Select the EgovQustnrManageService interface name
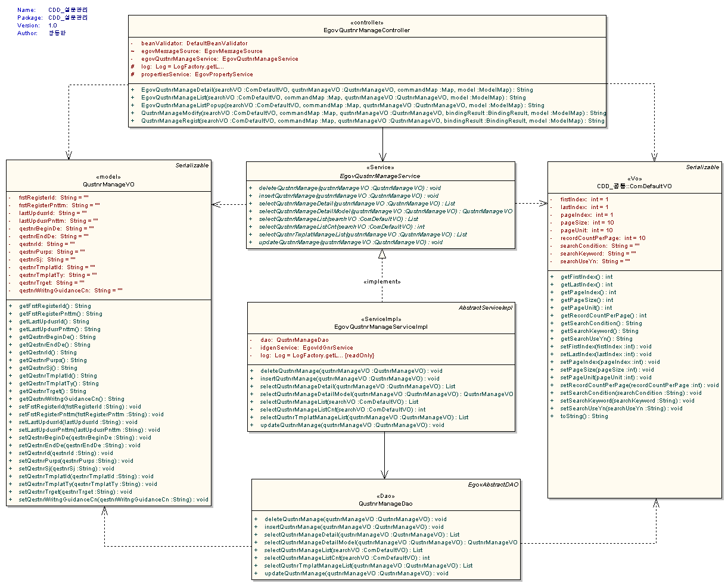 tap(380, 176)
